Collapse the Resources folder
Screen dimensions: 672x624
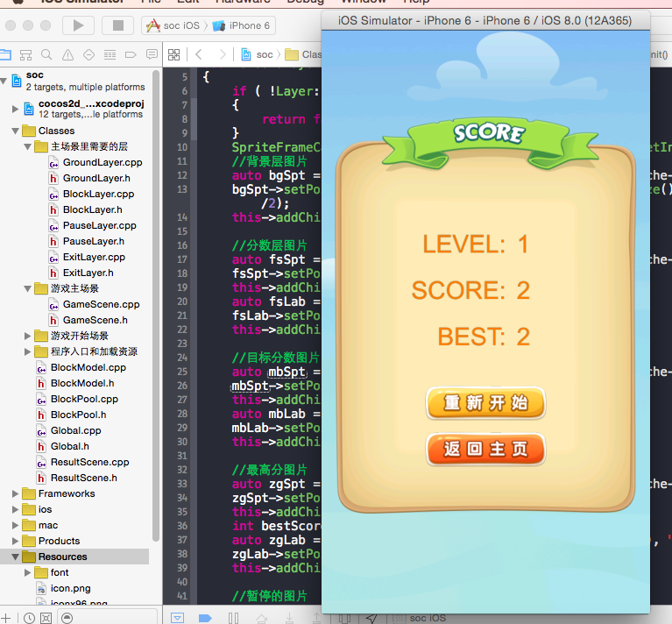tap(15, 557)
